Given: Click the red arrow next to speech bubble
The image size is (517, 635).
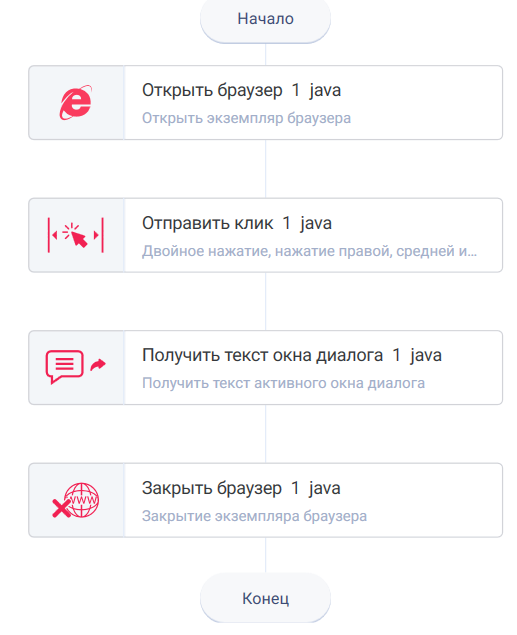Looking at the screenshot, I should (x=98, y=364).
